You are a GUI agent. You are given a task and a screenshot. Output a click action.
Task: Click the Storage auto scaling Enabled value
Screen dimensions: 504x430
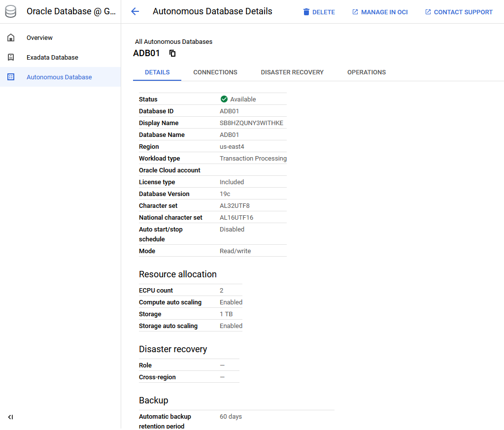pyautogui.click(x=231, y=326)
